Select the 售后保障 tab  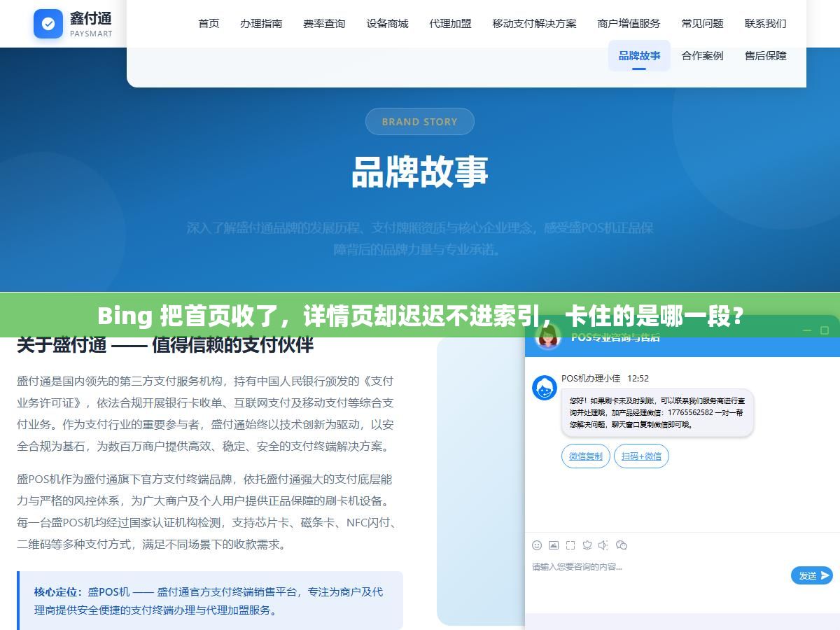pos(765,55)
